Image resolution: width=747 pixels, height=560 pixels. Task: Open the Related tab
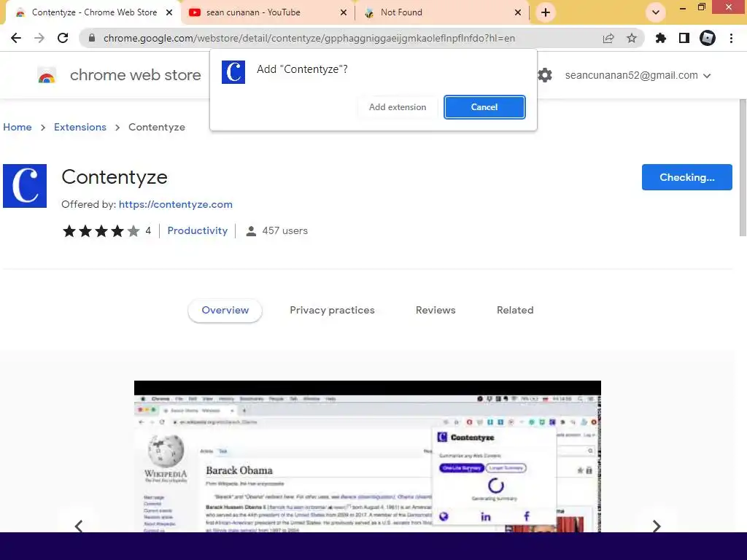click(515, 311)
